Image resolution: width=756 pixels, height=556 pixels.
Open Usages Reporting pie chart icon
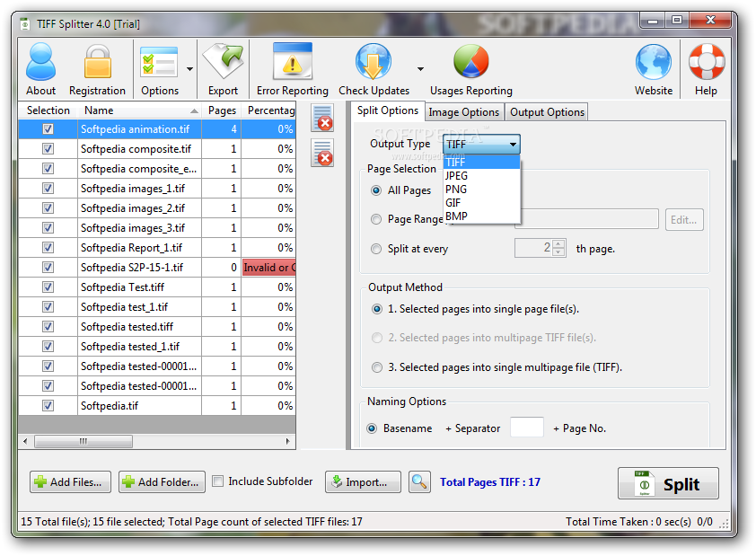pyautogui.click(x=471, y=61)
